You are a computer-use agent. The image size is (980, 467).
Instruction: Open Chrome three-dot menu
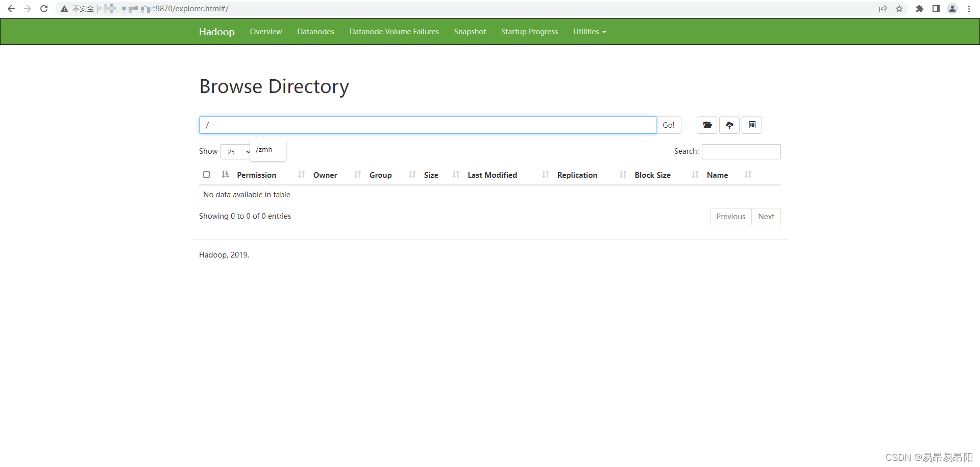coord(969,9)
